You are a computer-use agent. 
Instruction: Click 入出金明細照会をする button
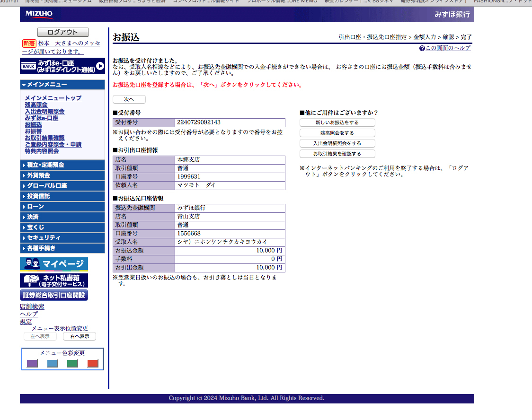pyautogui.click(x=337, y=143)
